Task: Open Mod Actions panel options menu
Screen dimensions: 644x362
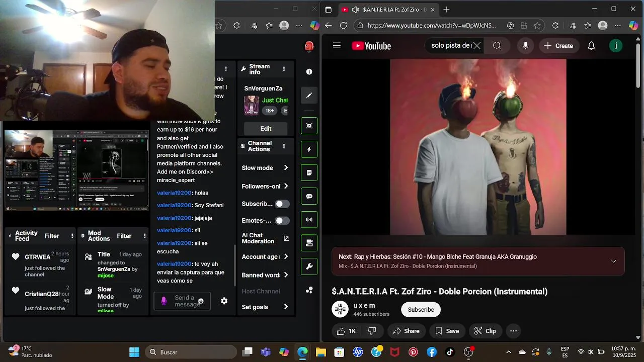Action: [x=144, y=236]
